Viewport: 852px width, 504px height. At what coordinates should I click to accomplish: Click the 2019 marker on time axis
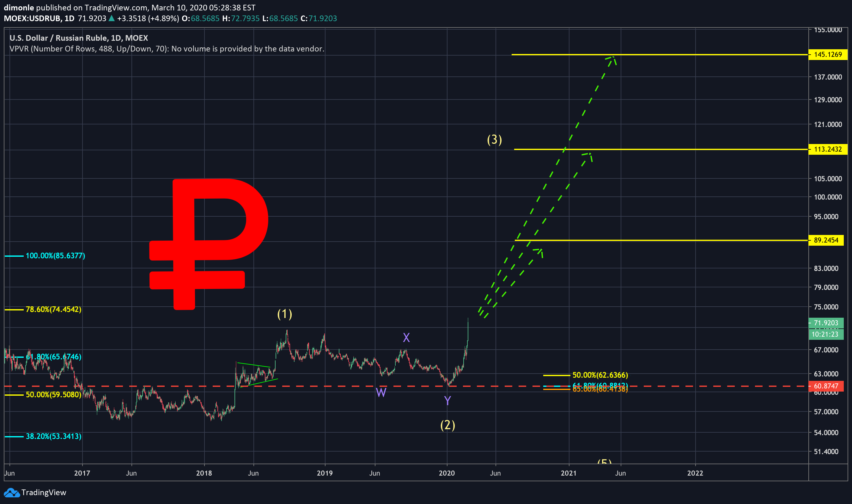click(325, 473)
